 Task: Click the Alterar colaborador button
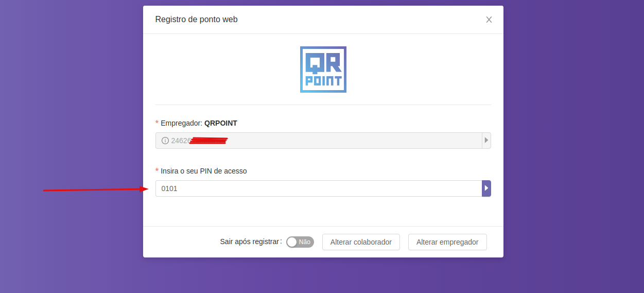coord(361,242)
